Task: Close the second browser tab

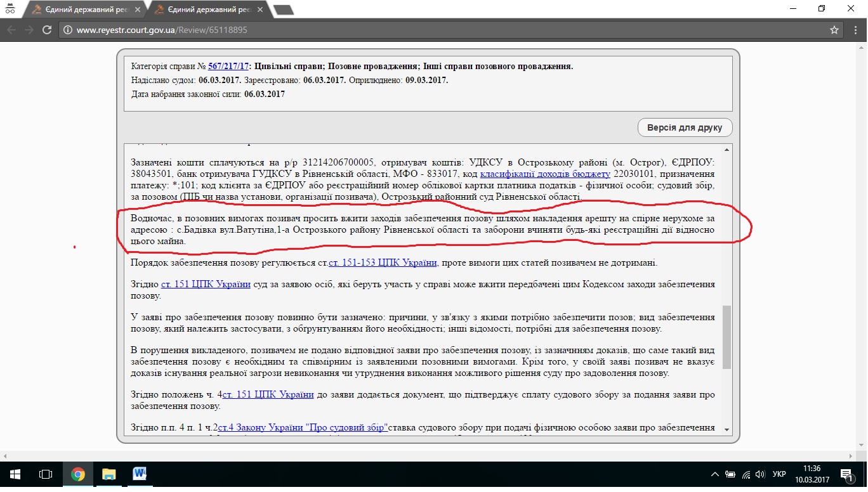Action: [x=262, y=10]
